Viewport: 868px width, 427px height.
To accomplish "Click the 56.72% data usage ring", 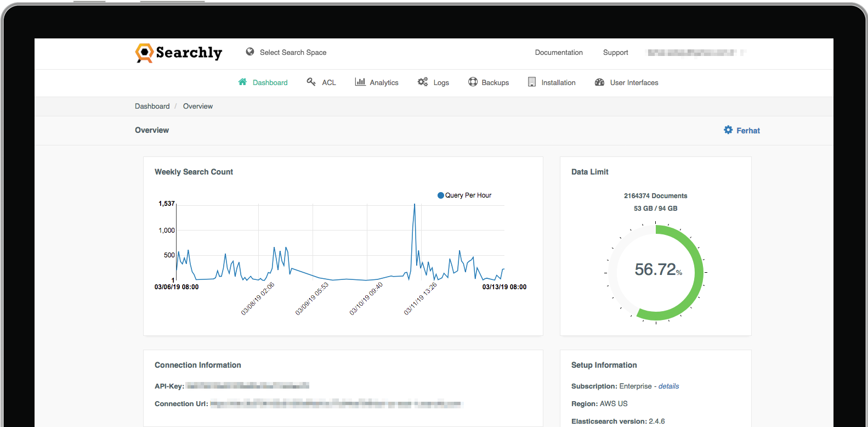I will tap(656, 272).
